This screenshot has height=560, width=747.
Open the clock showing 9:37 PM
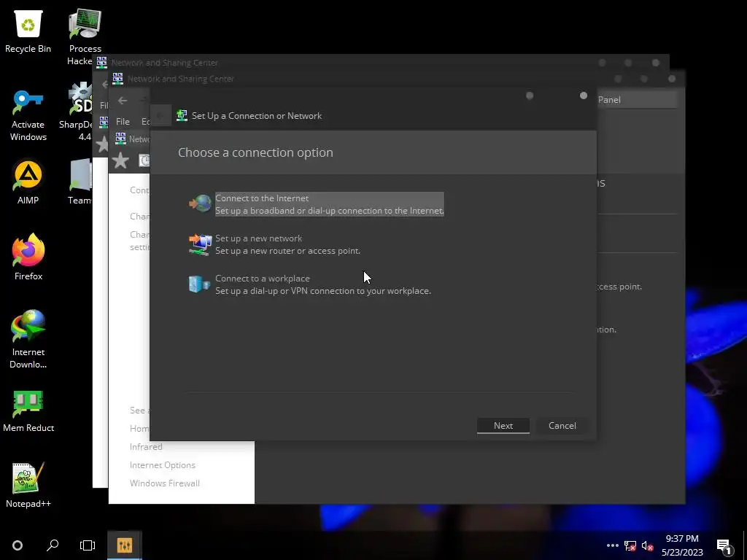pyautogui.click(x=682, y=545)
